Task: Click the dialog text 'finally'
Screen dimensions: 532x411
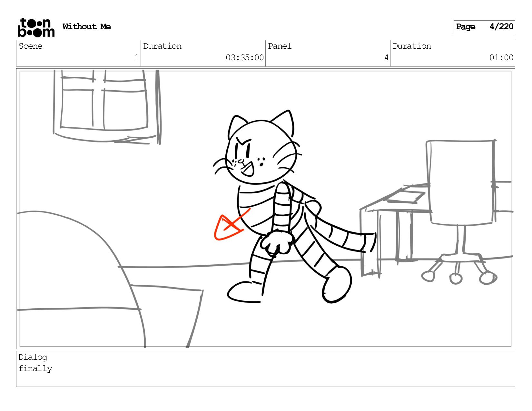Action: [x=35, y=368]
